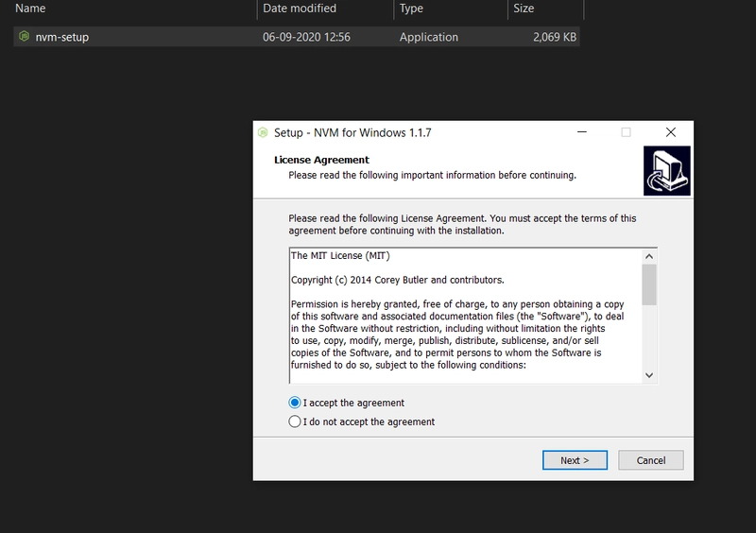The image size is (756, 533).
Task: Minimize the NVM setup window
Action: [582, 132]
